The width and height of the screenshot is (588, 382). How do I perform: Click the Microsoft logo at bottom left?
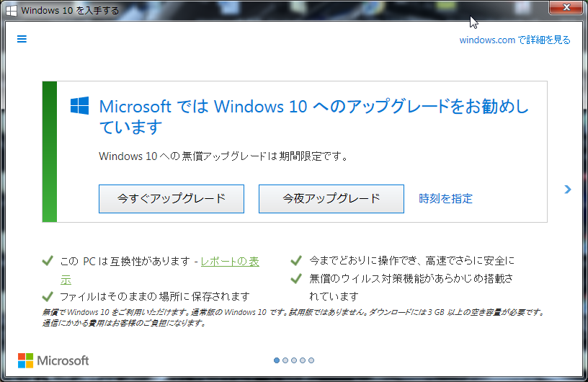[x=53, y=360]
